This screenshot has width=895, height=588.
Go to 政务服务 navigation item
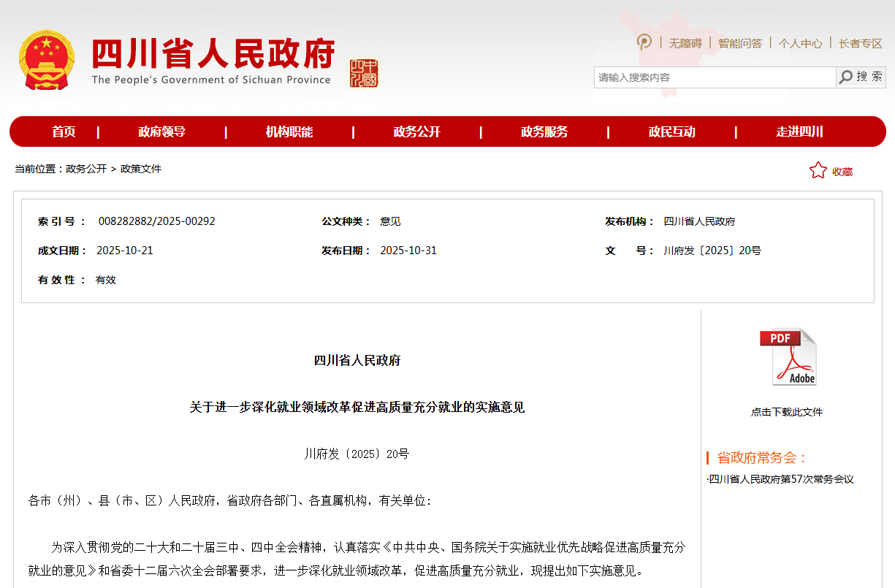click(x=544, y=132)
